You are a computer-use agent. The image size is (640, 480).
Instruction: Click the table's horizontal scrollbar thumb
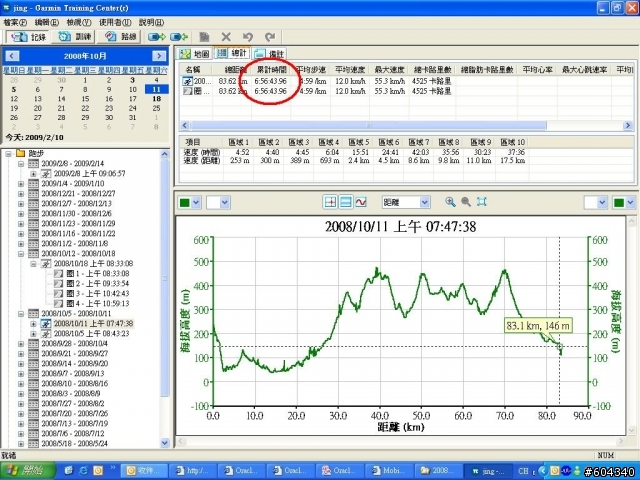pyautogui.click(x=369, y=125)
